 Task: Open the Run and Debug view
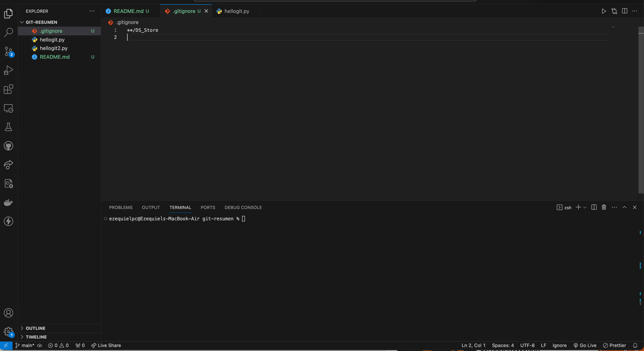8,71
